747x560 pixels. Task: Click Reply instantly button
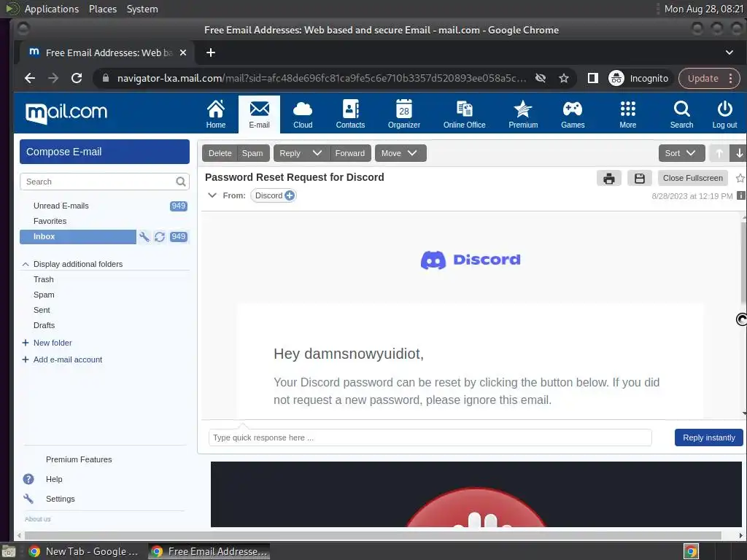pos(709,437)
